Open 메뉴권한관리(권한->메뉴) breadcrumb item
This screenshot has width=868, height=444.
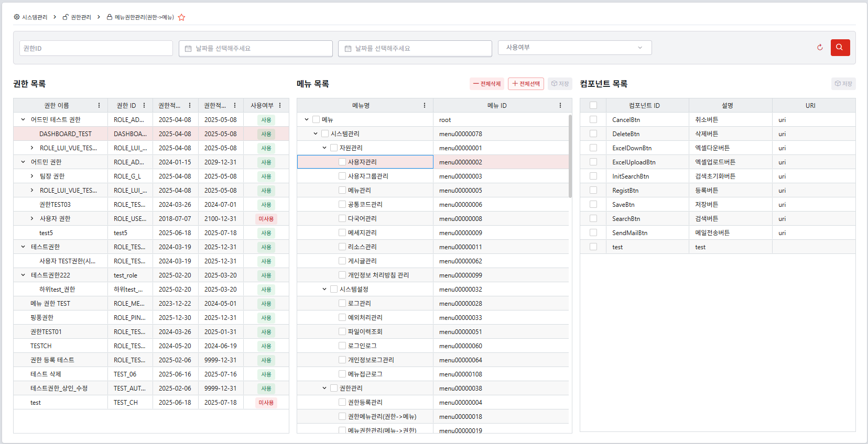(x=144, y=17)
